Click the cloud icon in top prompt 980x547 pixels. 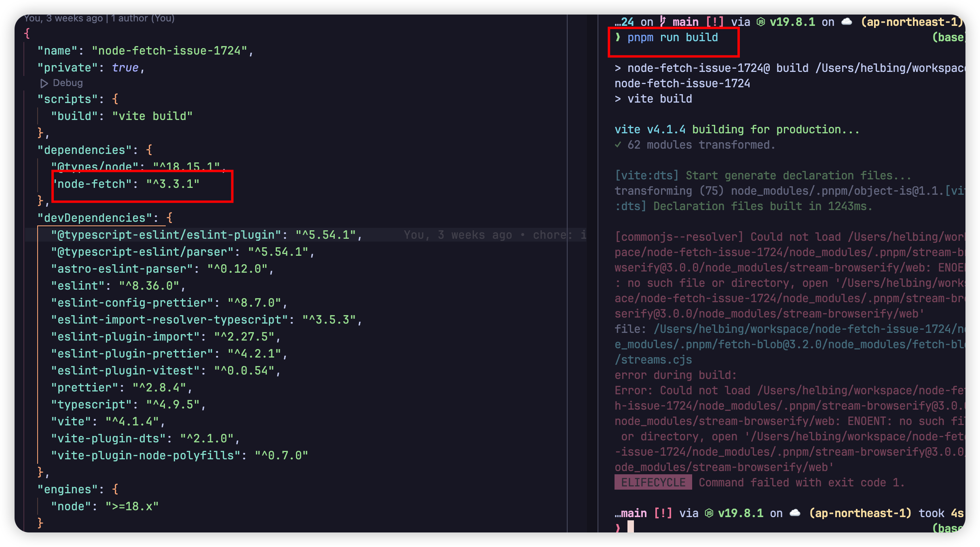[847, 22]
